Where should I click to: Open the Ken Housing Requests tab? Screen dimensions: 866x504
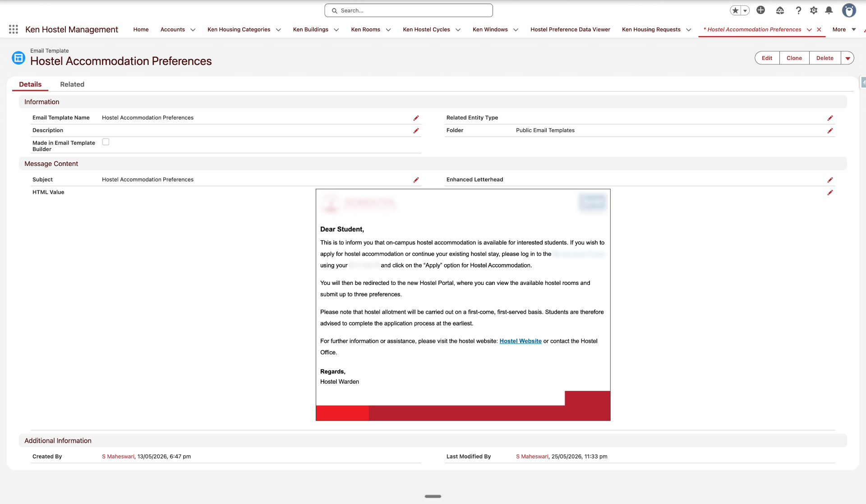[x=651, y=30]
